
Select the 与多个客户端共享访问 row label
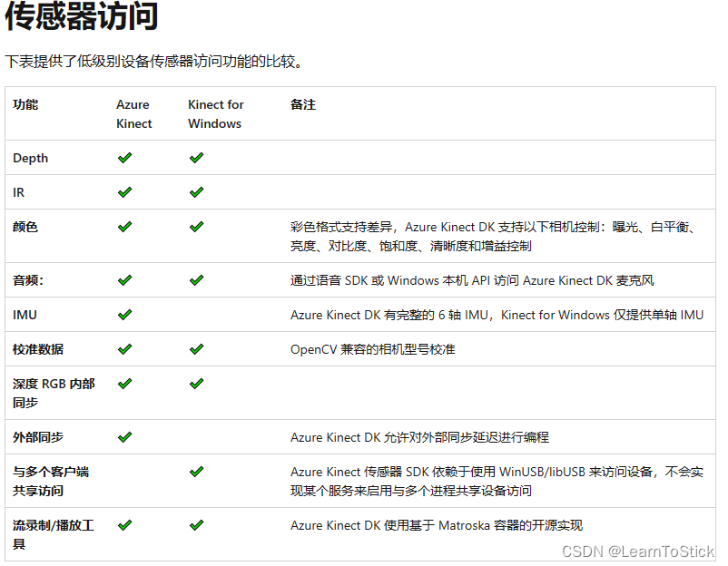[51, 481]
